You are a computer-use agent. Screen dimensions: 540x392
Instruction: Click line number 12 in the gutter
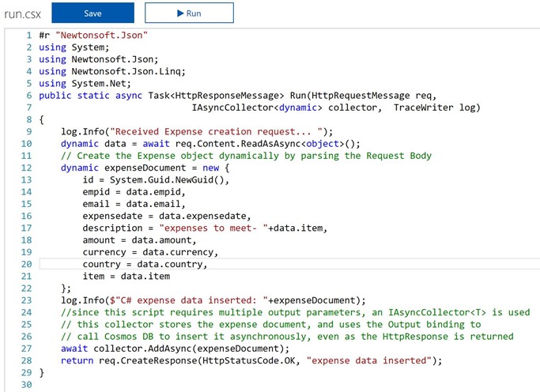[26, 168]
